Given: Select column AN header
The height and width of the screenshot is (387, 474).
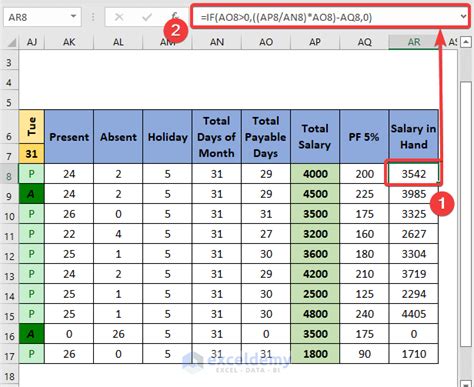Looking at the screenshot, I should coord(217,42).
